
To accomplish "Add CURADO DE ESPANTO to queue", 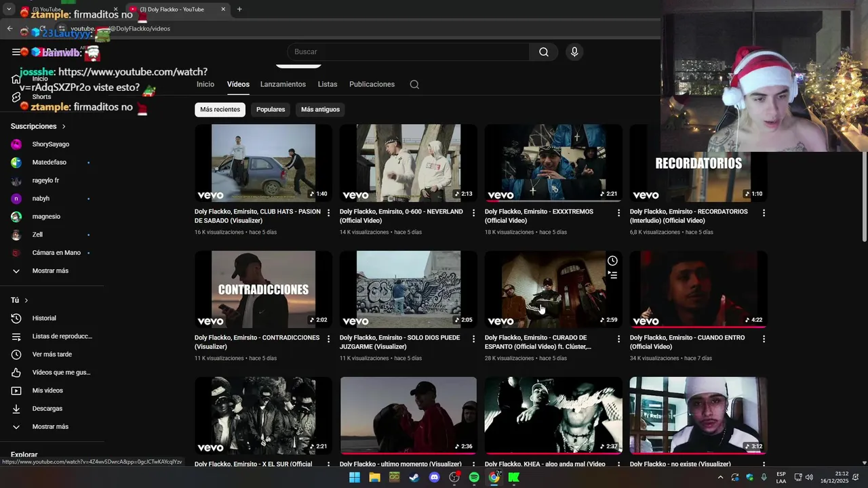I will tap(612, 275).
